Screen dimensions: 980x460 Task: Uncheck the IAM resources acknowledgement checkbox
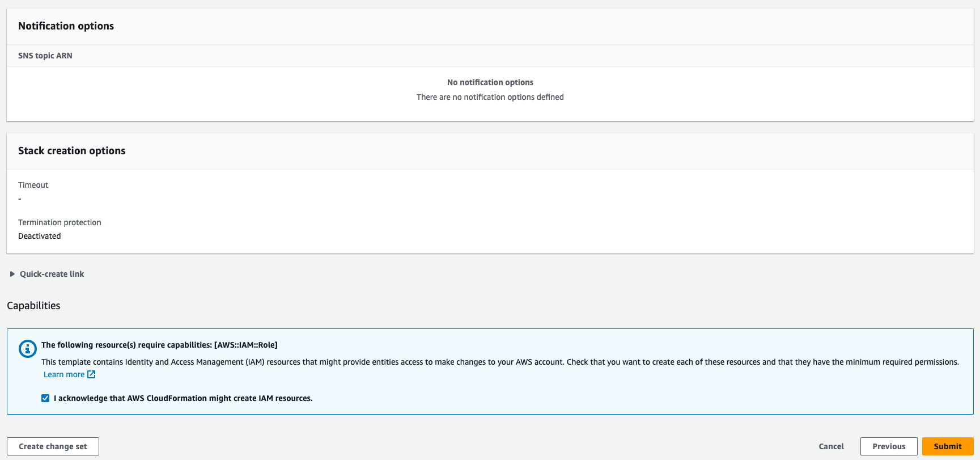[45, 398]
